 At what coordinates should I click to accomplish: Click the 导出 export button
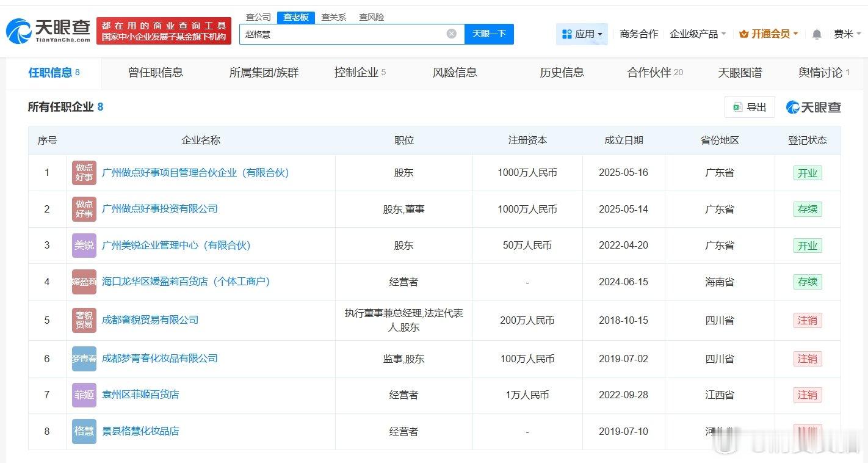[x=750, y=107]
